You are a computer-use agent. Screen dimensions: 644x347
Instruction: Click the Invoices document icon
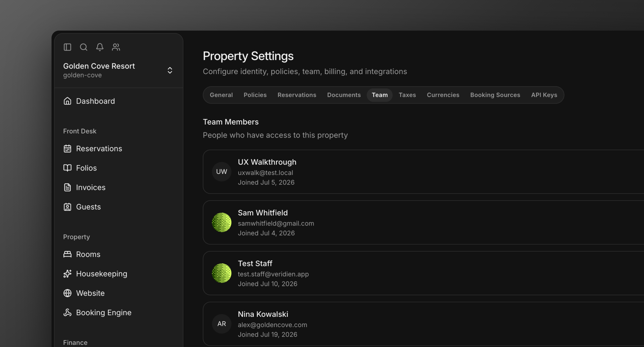(x=67, y=187)
